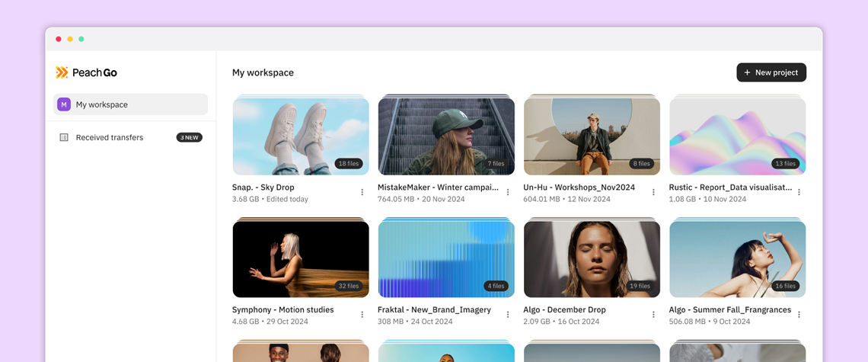This screenshot has width=868, height=362.
Task: Click the text 2.09 GB • 16 Oct 2024
Action: click(x=562, y=322)
